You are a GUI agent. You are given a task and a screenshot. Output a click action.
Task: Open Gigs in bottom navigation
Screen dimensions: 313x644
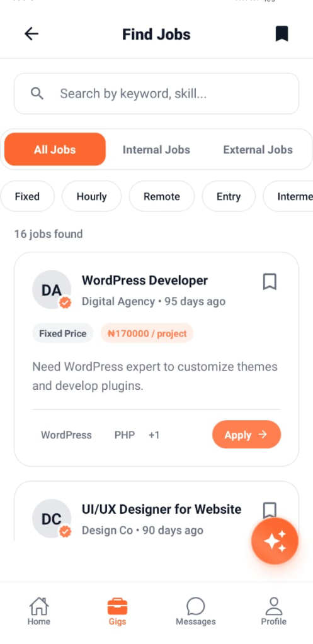tap(117, 611)
